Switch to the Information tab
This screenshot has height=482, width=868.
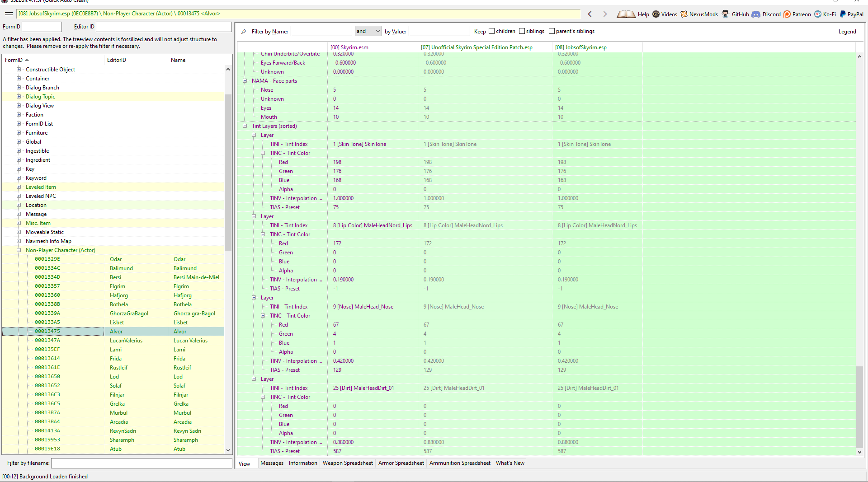303,463
